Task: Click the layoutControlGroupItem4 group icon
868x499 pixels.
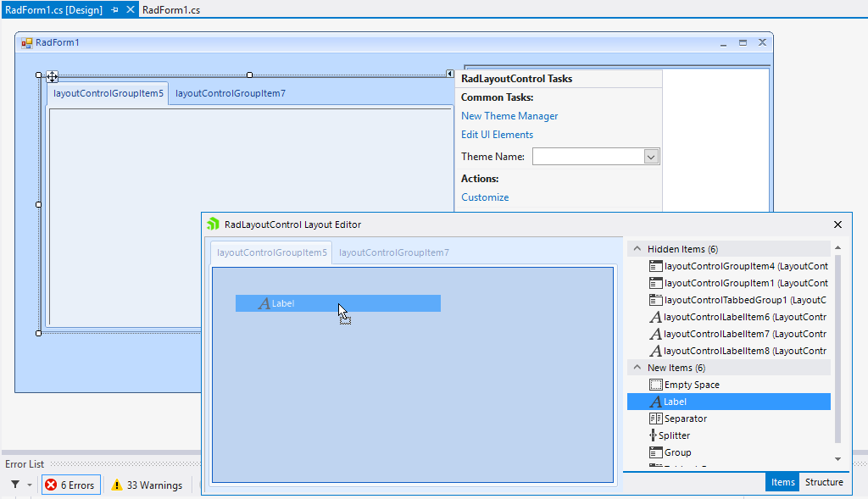Action: pos(655,266)
